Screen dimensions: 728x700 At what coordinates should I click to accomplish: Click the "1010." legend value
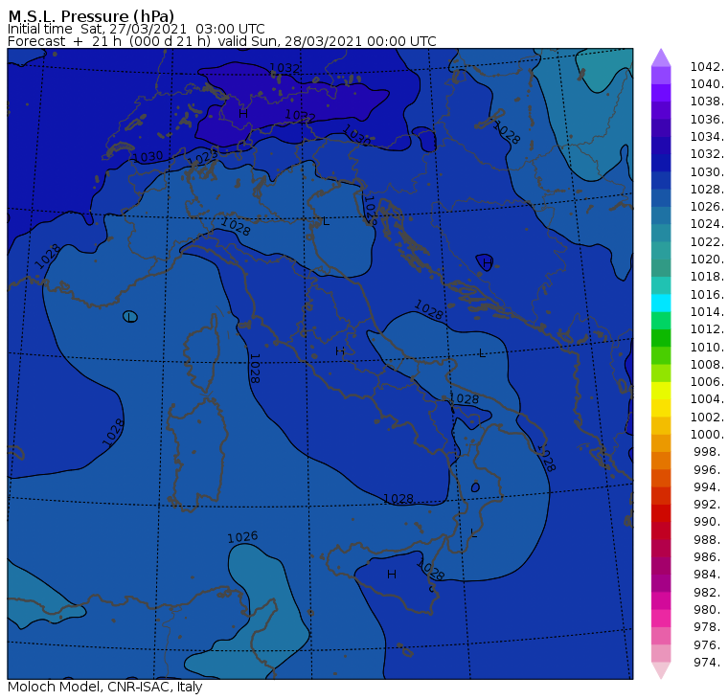[707, 347]
